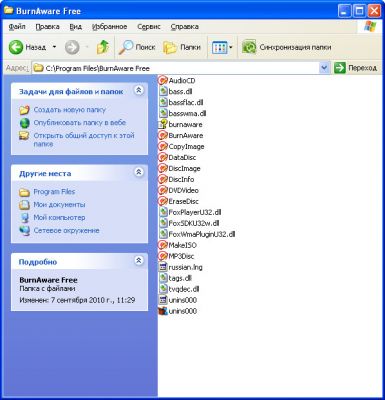Click the folder icon in window title bar

(x=9, y=10)
